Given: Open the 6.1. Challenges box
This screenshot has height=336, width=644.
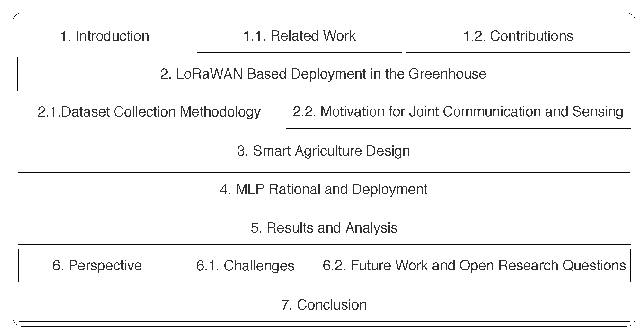Looking at the screenshot, I should (245, 265).
